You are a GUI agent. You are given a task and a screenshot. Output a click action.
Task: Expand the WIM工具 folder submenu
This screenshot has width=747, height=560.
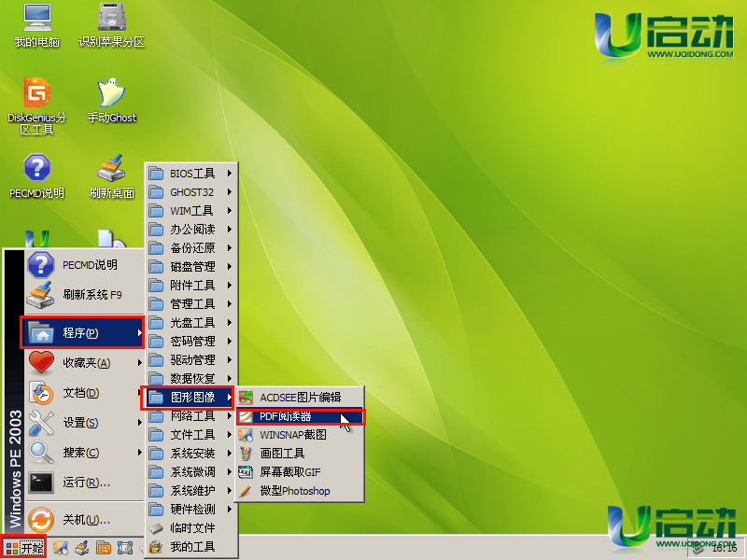pyautogui.click(x=191, y=211)
